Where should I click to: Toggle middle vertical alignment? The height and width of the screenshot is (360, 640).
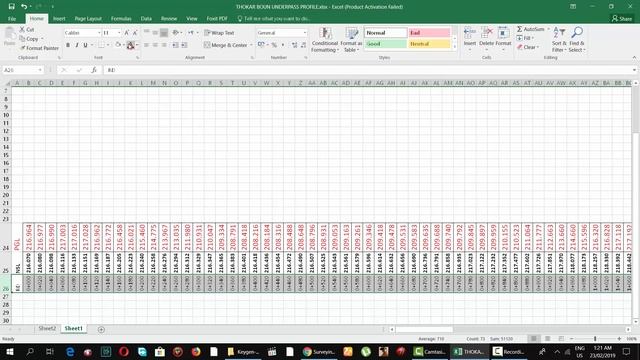155,33
